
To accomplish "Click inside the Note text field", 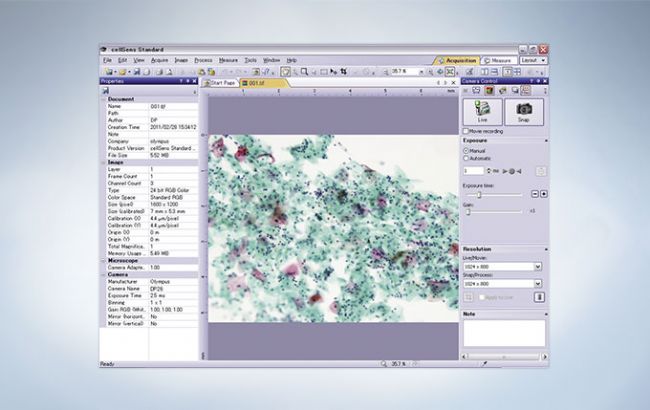I will (x=504, y=332).
